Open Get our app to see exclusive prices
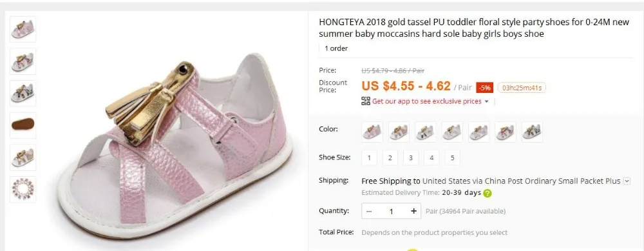The image size is (644, 251). pyautogui.click(x=427, y=101)
